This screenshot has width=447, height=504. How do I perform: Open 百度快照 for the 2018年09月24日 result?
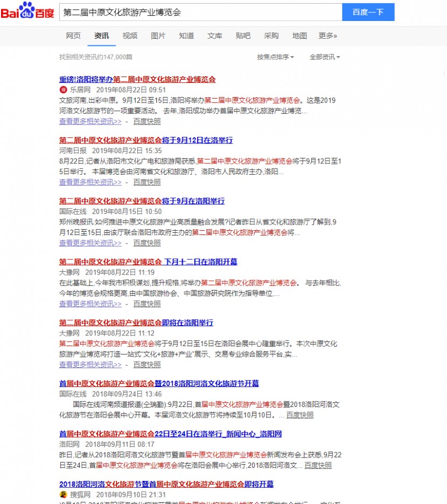(x=299, y=415)
